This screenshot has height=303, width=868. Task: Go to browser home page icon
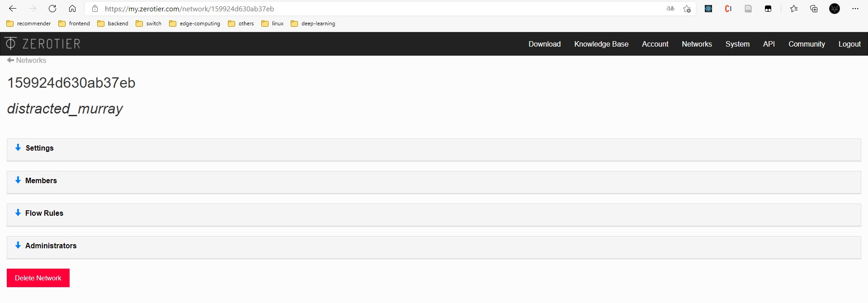coord(72,9)
